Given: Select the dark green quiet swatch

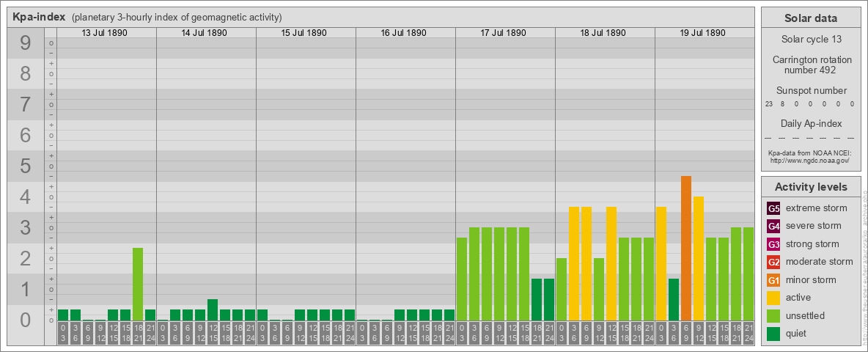Looking at the screenshot, I should coord(773,334).
